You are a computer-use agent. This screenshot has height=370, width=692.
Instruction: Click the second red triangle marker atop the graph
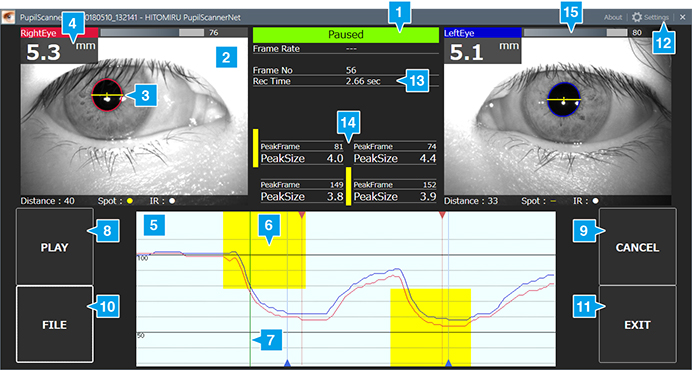point(442,215)
